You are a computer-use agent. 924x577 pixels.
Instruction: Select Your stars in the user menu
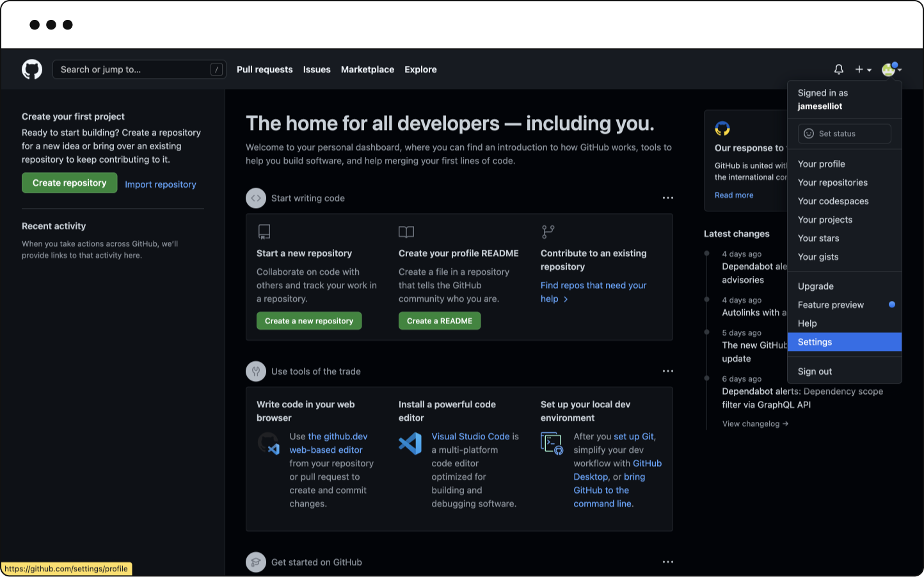coord(845,238)
